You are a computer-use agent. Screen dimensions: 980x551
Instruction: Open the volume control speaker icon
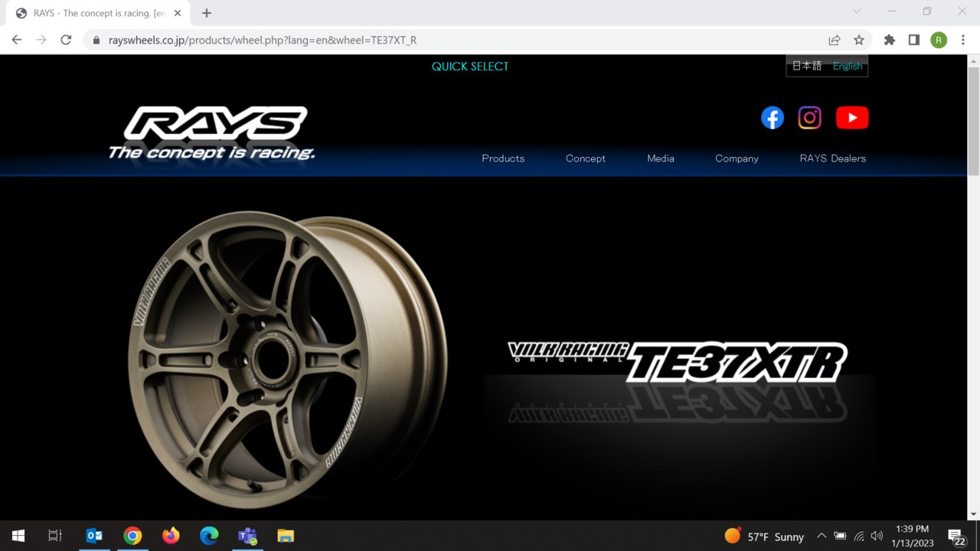877,536
